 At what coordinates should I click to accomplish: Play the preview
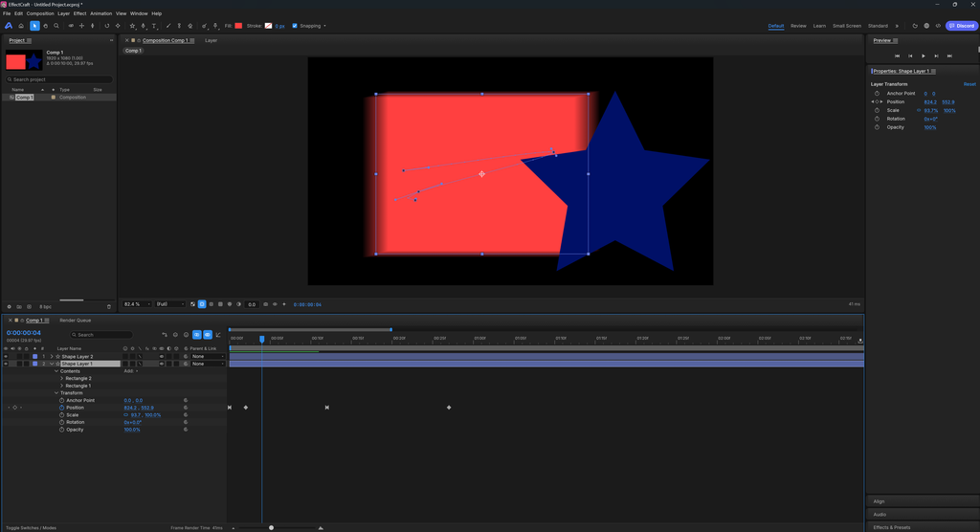click(924, 55)
